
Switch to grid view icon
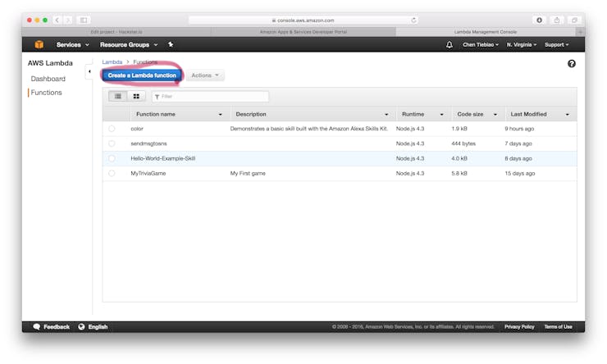coord(136,96)
